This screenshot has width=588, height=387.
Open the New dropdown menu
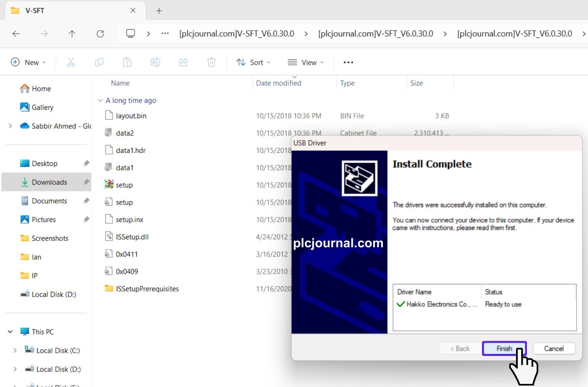coord(28,62)
